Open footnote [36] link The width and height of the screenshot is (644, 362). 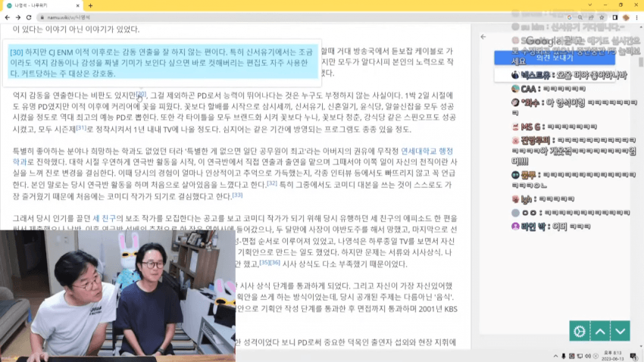(x=275, y=262)
